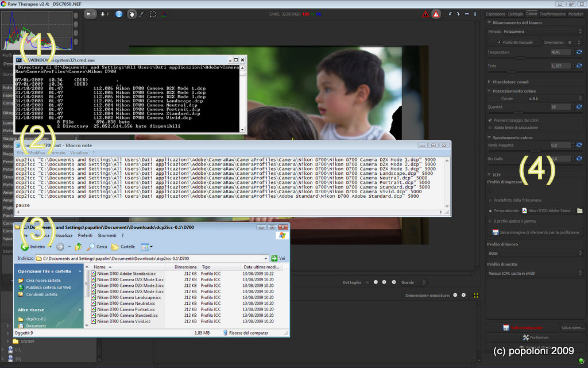Viewport: 588px width, 368px height.
Task: Click Explorer address bar path field
Action: [152, 258]
